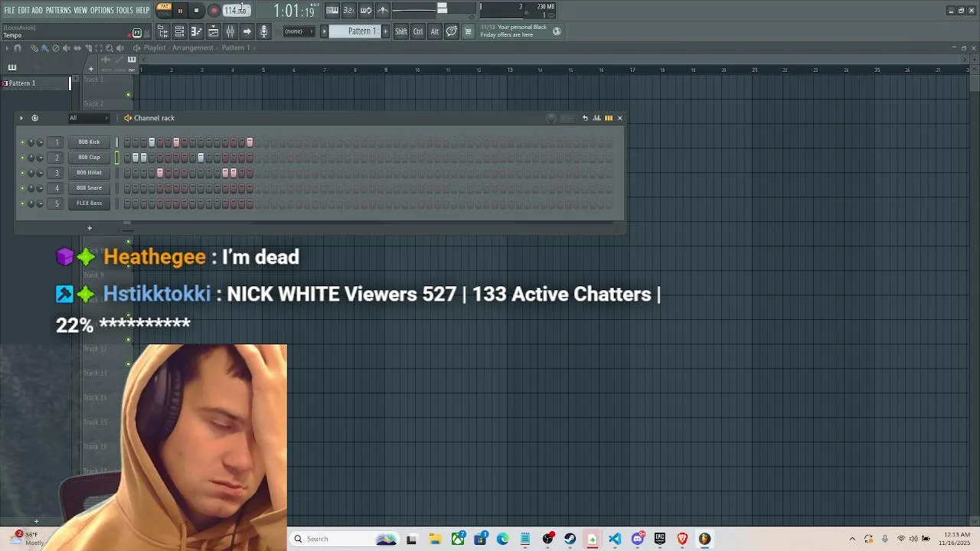Click the Alt modifier button

(x=435, y=31)
